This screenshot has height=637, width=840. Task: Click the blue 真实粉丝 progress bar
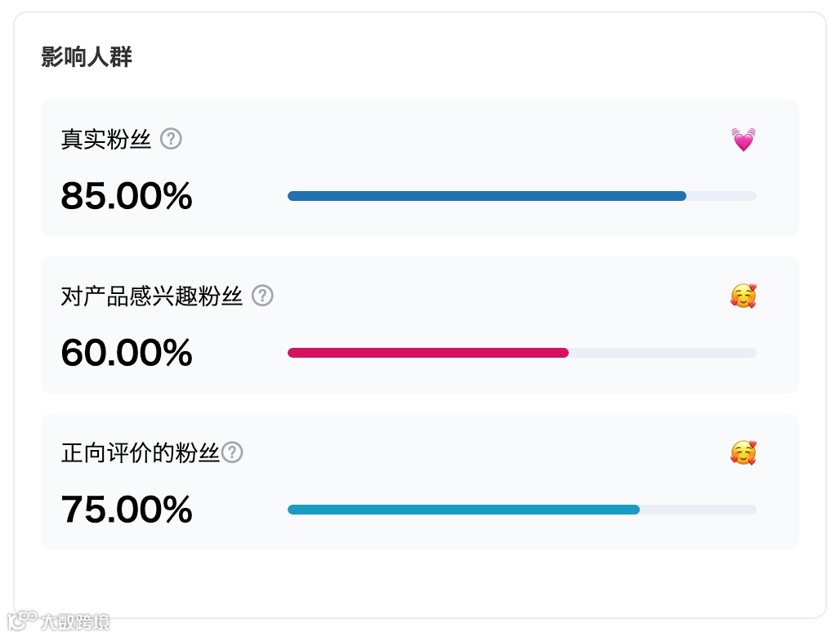[487, 196]
